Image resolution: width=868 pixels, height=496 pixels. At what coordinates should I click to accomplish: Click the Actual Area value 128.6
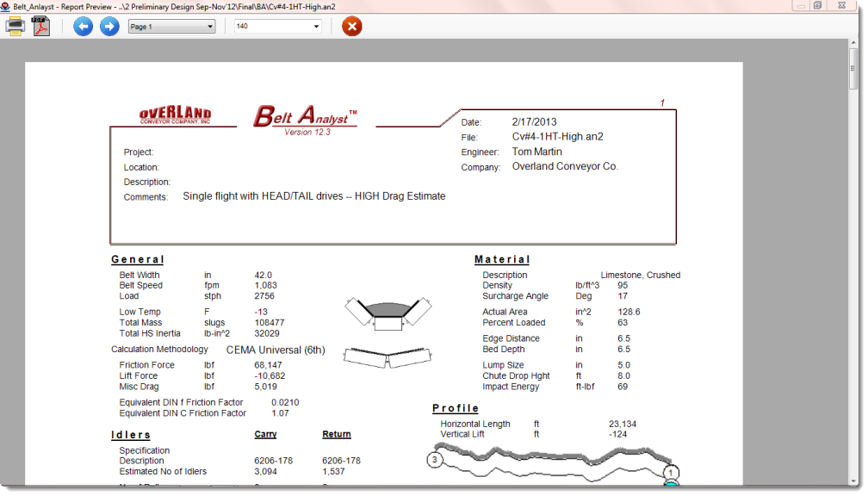click(629, 313)
